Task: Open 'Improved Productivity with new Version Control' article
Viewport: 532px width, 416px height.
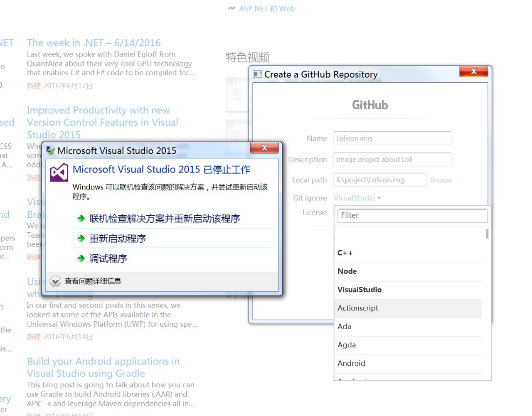Action: click(103, 123)
